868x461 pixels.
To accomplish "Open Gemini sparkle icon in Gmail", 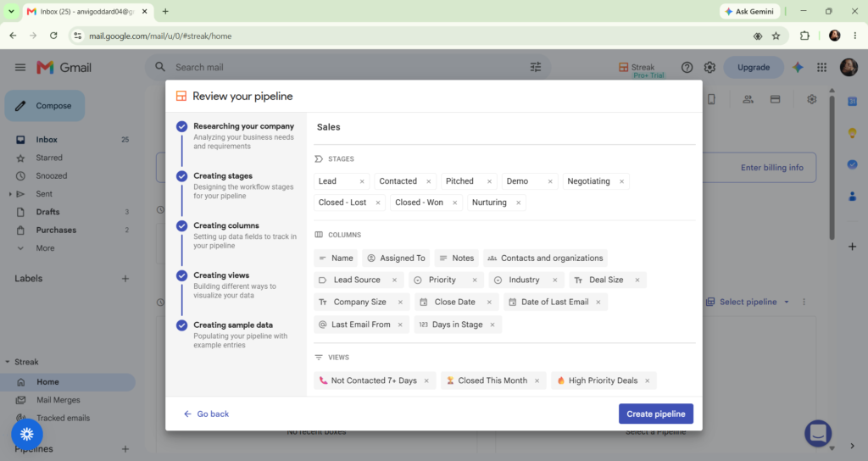I will (798, 68).
